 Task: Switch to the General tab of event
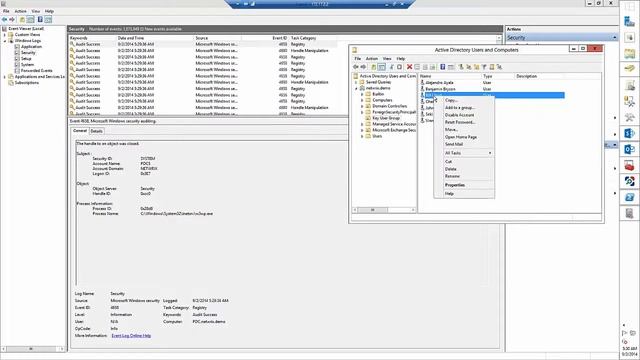pos(80,131)
